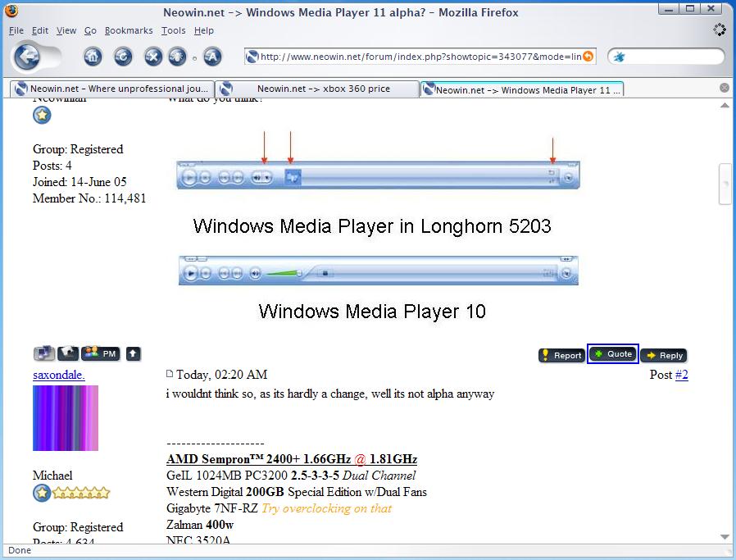Open the Tools menu
Screen dimensions: 736x560
(x=174, y=30)
